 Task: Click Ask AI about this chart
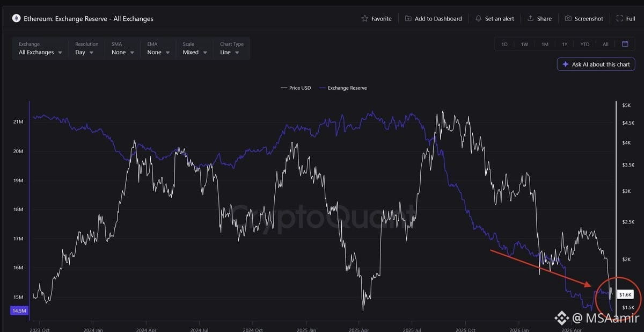pyautogui.click(x=596, y=64)
